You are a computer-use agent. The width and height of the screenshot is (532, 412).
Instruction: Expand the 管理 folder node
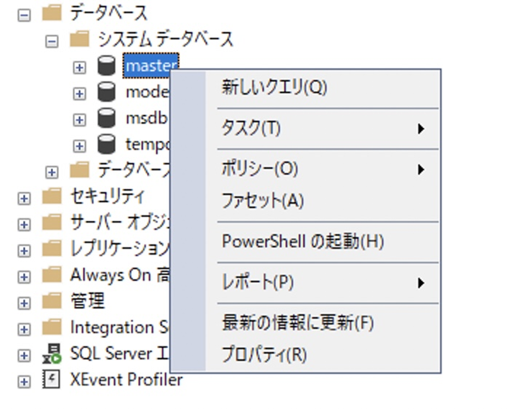pos(24,303)
